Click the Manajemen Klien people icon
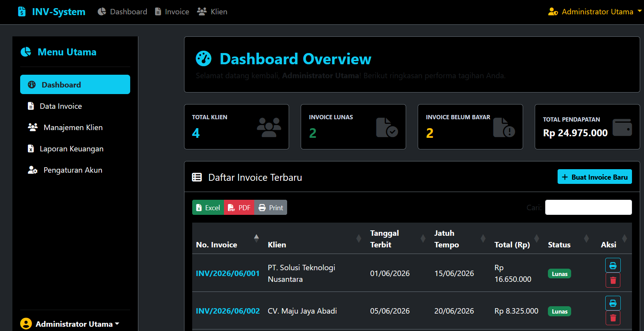 (33, 127)
